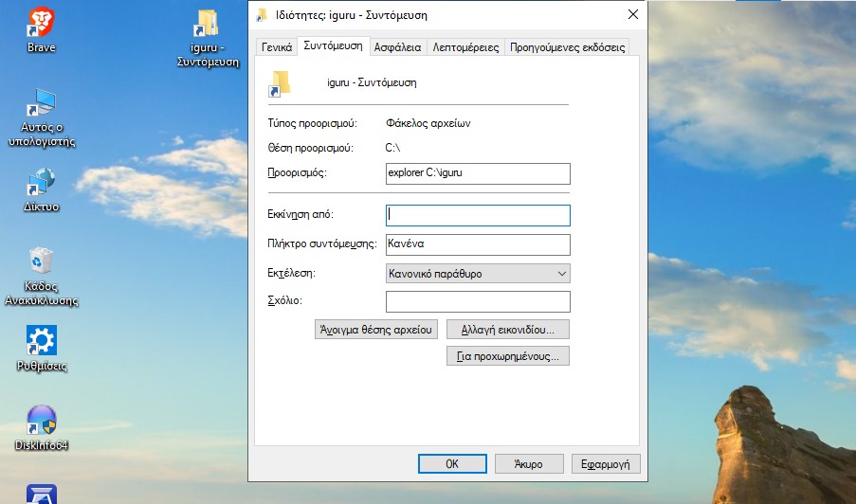Screen dimensions: 856x504
Task: Click the Άνοιγμα θέσης αρχείου button
Action: click(x=376, y=330)
